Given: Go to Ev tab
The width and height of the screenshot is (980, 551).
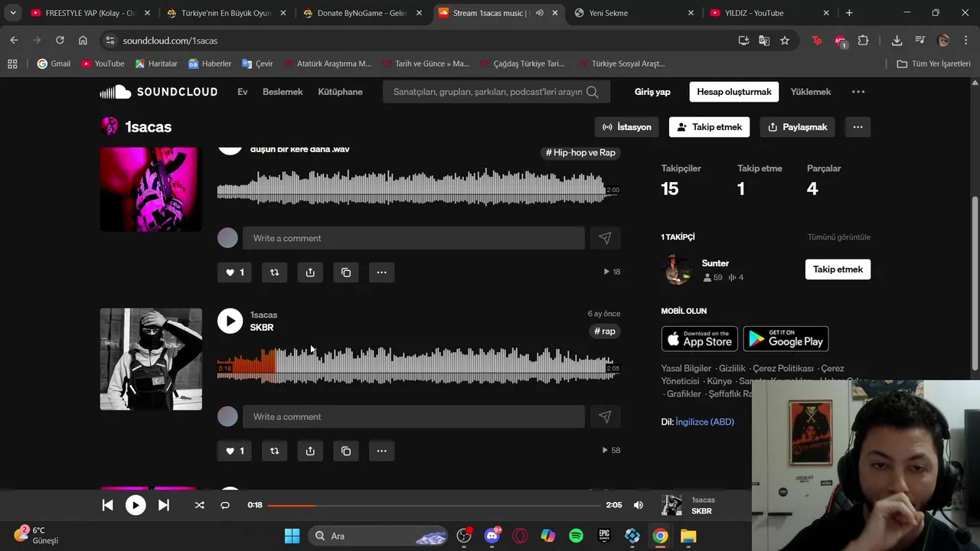Looking at the screenshot, I should pyautogui.click(x=243, y=92).
